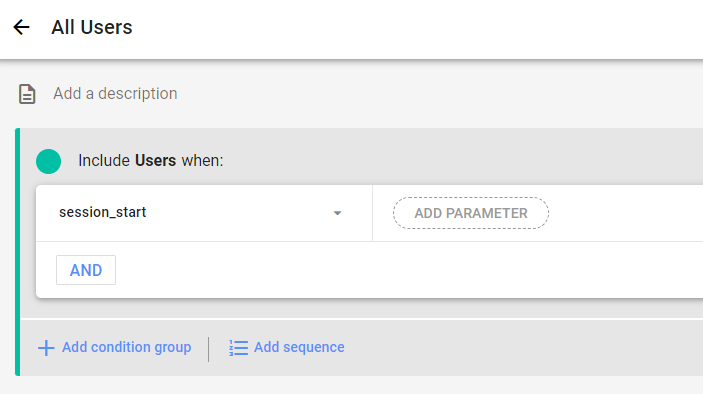Select the teal bar of the condition group
Viewport: 703px width, 394px height.
click(17, 252)
